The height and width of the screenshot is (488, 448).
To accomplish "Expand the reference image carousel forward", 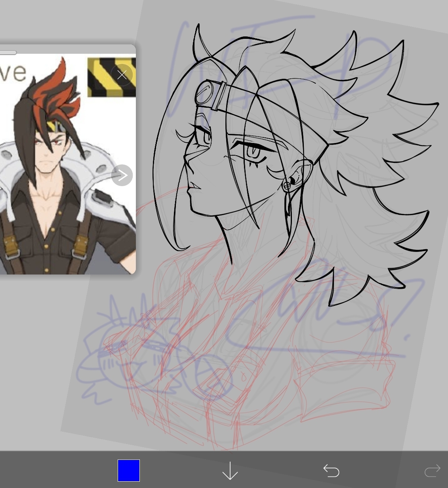I will point(122,175).
